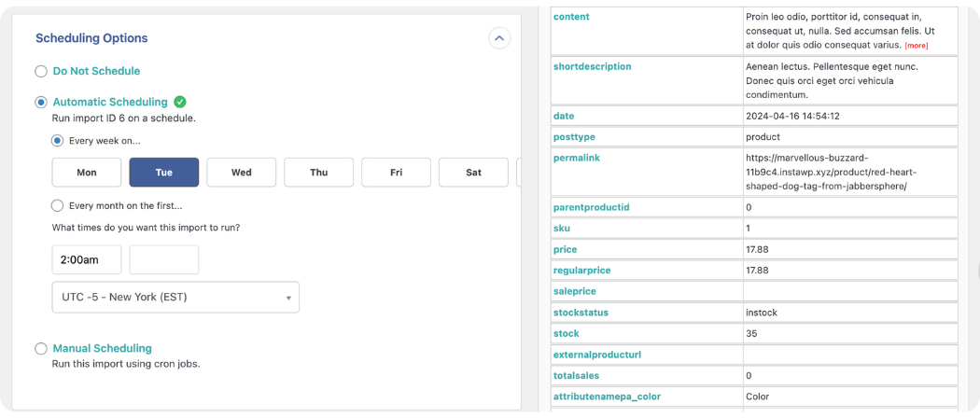This screenshot has width=980, height=418.
Task: Select the Do Not Schedule radio button
Action: (x=40, y=71)
